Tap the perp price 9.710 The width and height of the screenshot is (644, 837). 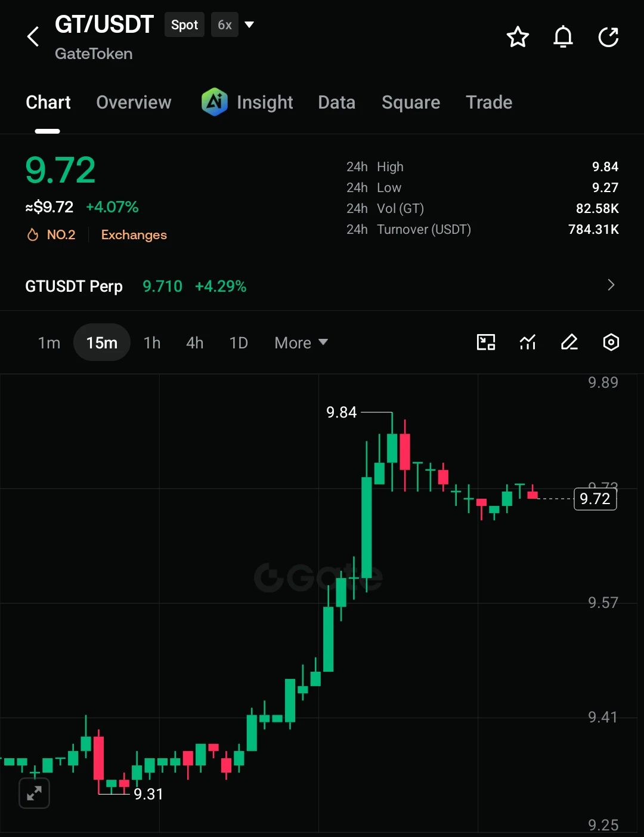click(162, 286)
